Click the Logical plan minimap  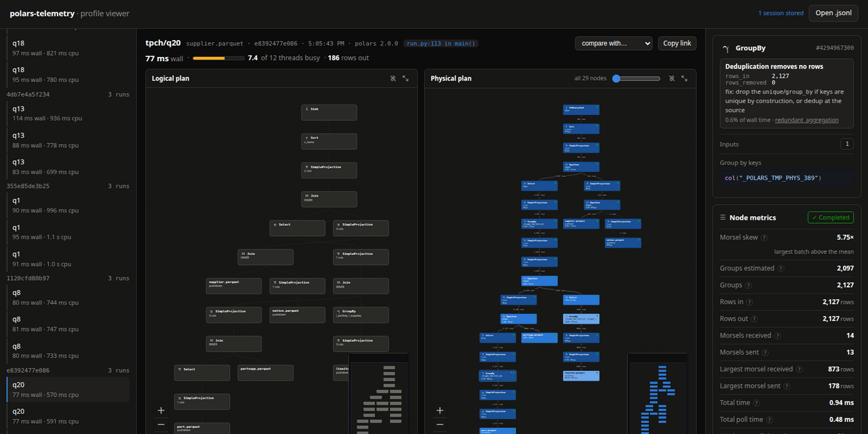pyautogui.click(x=378, y=393)
